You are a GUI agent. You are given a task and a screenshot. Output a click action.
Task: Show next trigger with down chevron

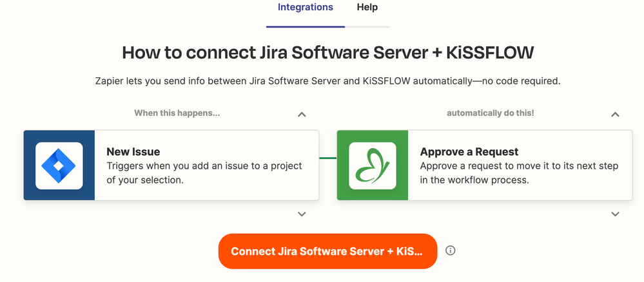(302, 214)
